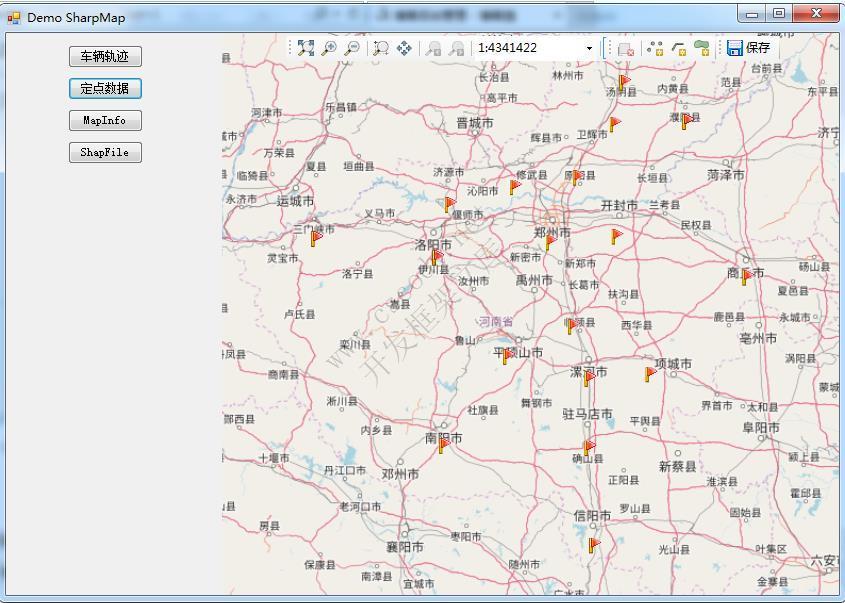Click the 定点数据 button
The height and width of the screenshot is (603, 845).
point(104,88)
